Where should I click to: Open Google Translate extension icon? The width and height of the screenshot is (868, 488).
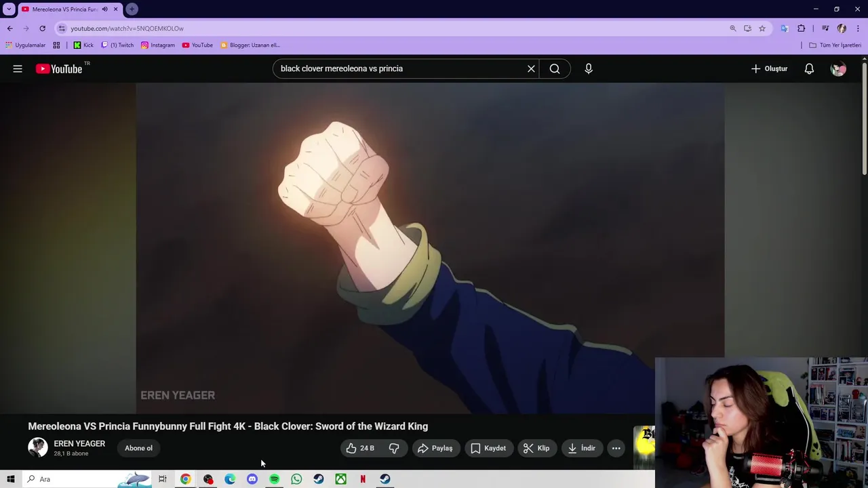click(x=785, y=28)
